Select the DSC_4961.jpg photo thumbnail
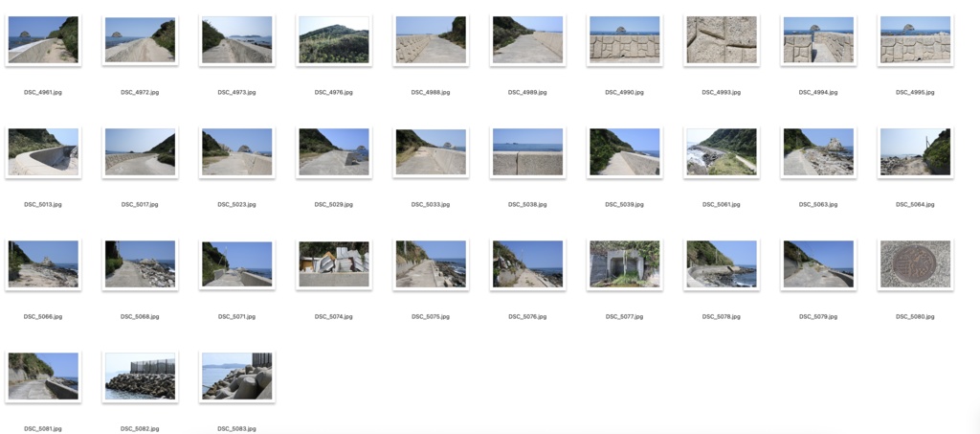This screenshot has width=980, height=434. [x=43, y=40]
